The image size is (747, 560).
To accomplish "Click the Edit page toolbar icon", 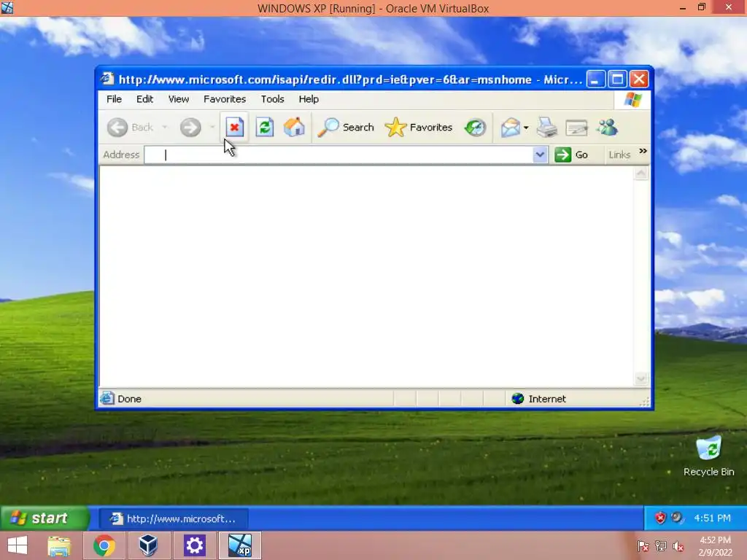I will point(576,128).
